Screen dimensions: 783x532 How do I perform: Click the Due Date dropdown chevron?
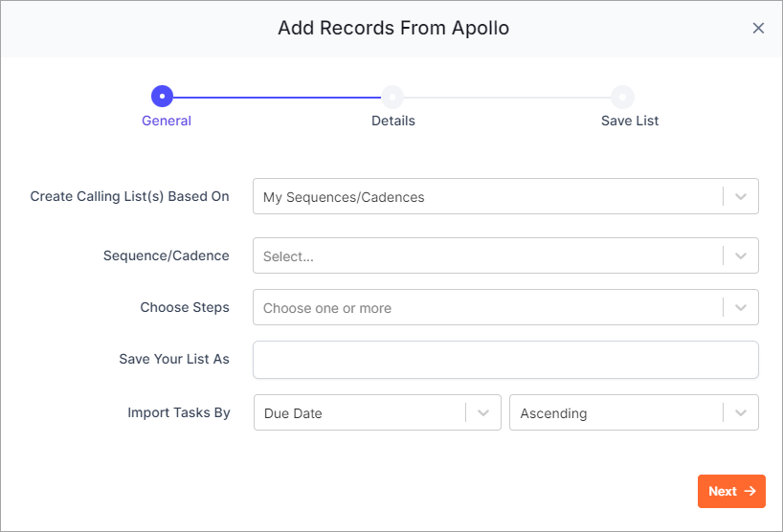(x=482, y=412)
